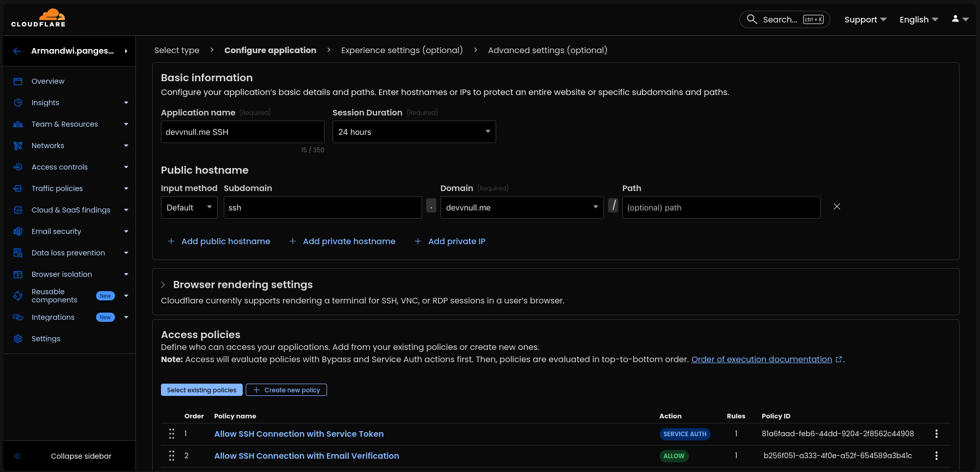980x472 pixels.
Task: Click the Insights sidebar icon
Action: point(18,103)
